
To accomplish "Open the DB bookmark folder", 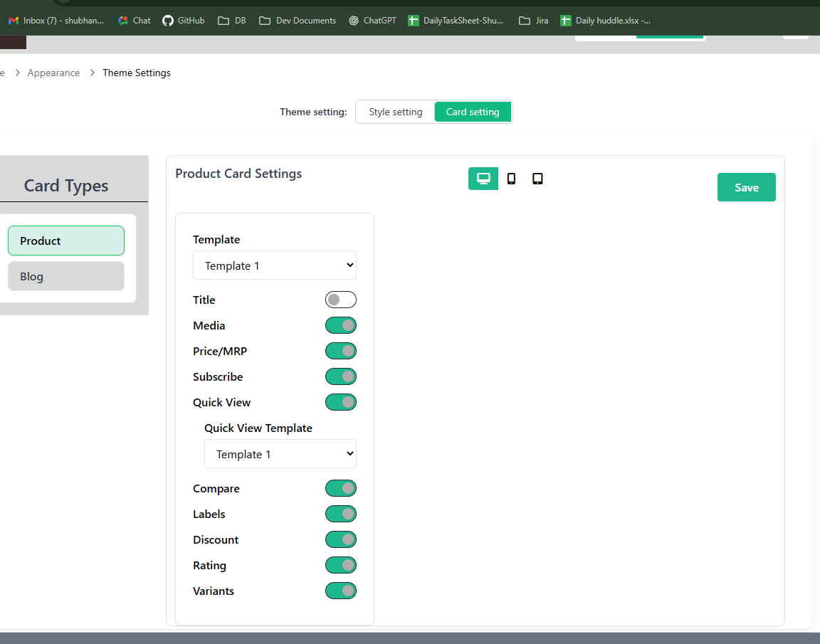I will click(231, 21).
